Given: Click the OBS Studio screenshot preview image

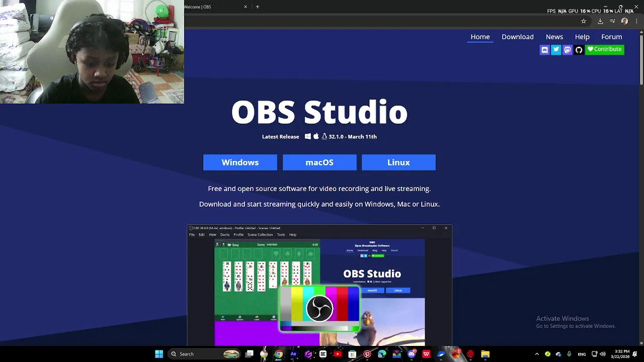Looking at the screenshot, I should point(319,285).
